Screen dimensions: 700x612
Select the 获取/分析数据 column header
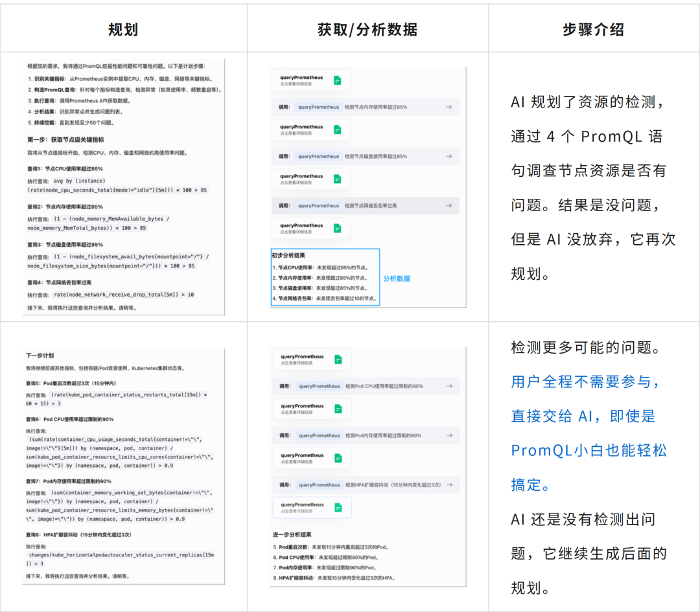[x=369, y=28]
